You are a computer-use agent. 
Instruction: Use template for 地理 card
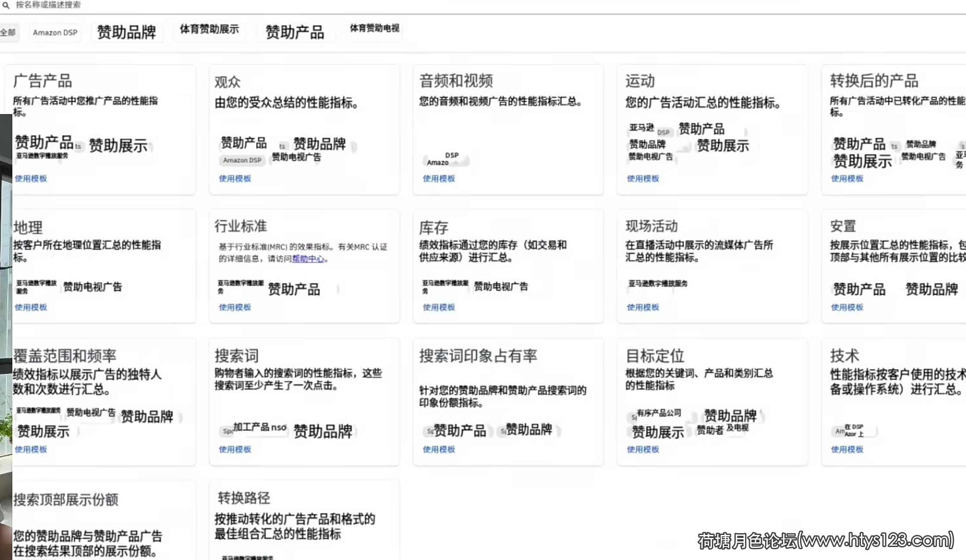31,307
